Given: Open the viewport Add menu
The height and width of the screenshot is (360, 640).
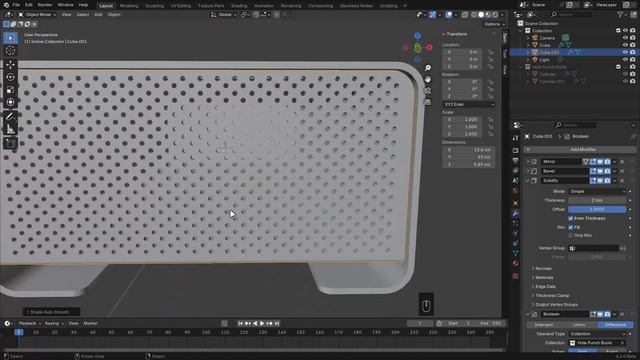Looking at the screenshot, I should click(x=98, y=15).
